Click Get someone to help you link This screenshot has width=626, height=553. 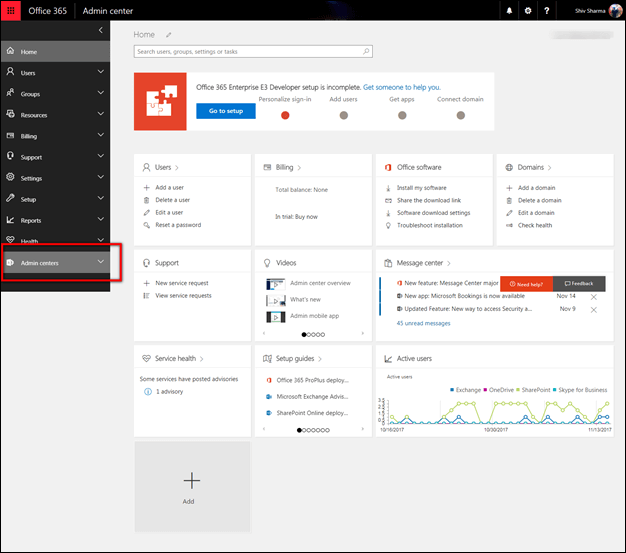point(402,87)
